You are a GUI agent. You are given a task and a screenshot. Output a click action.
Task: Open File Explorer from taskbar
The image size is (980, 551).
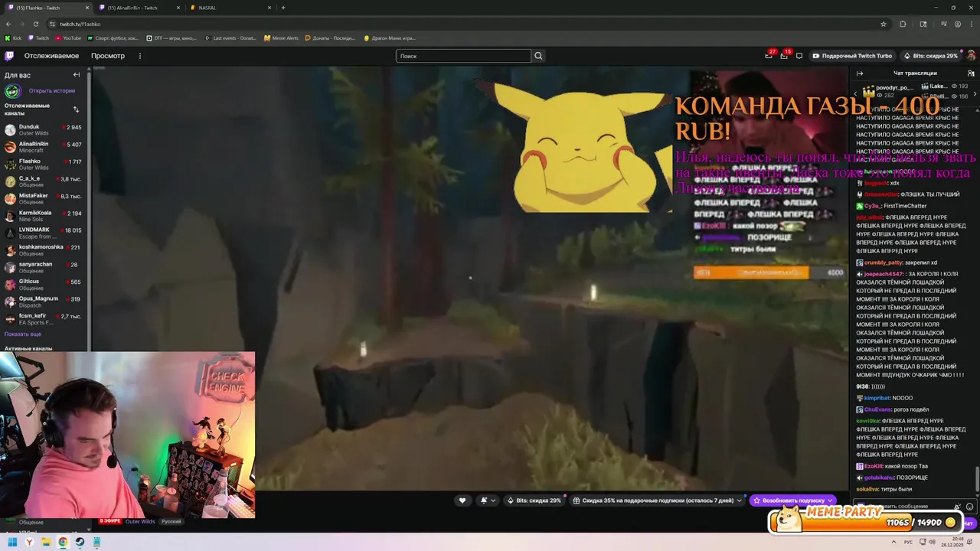(x=46, y=542)
